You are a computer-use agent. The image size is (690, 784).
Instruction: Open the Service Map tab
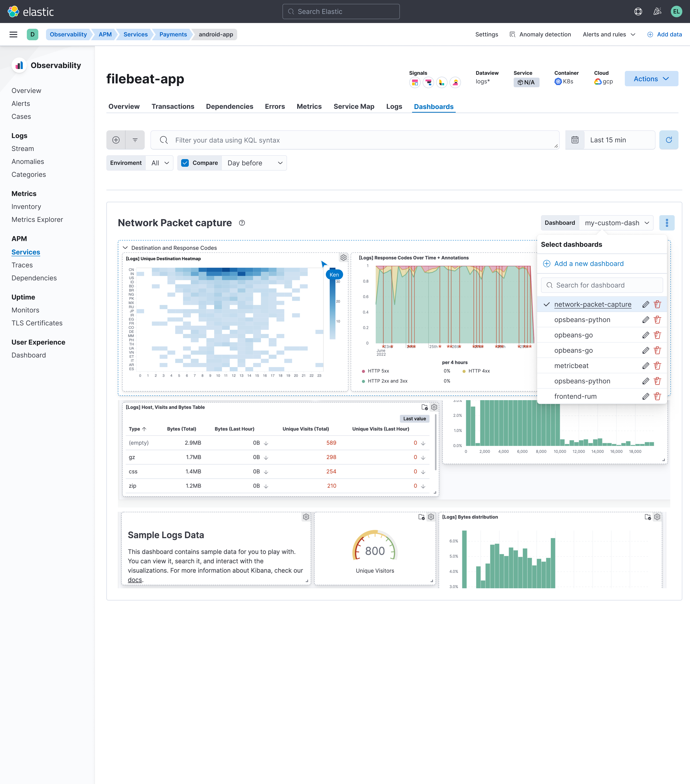354,106
